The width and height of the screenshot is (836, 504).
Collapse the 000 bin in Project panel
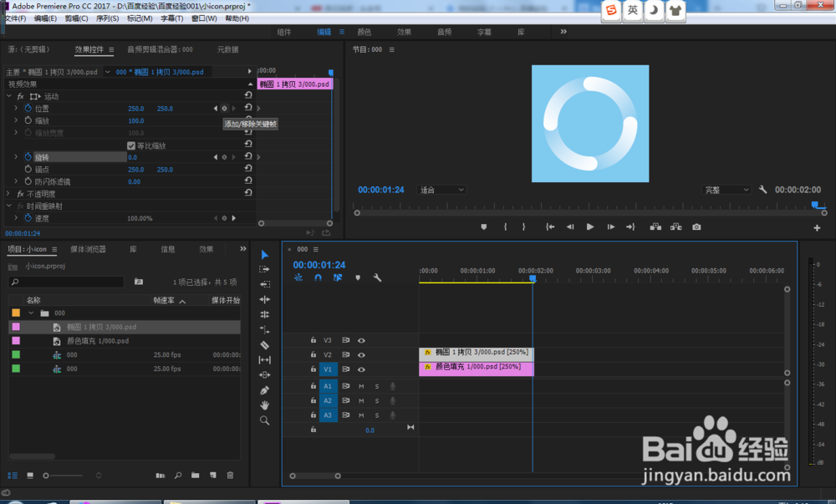(x=31, y=313)
